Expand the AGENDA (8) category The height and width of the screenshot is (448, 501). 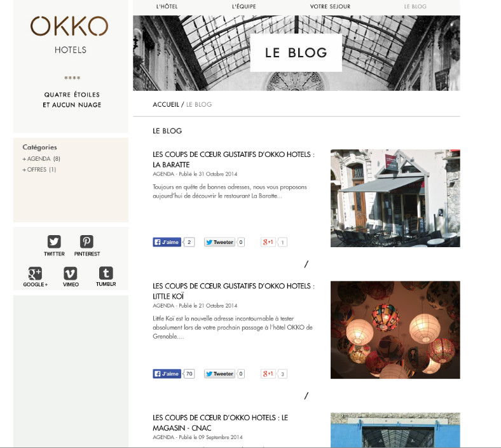pos(41,159)
